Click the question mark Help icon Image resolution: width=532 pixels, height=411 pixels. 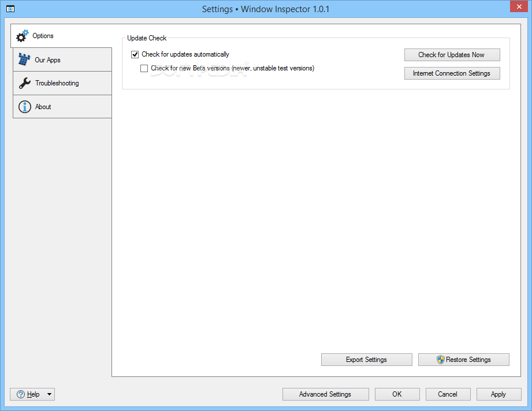[21, 394]
